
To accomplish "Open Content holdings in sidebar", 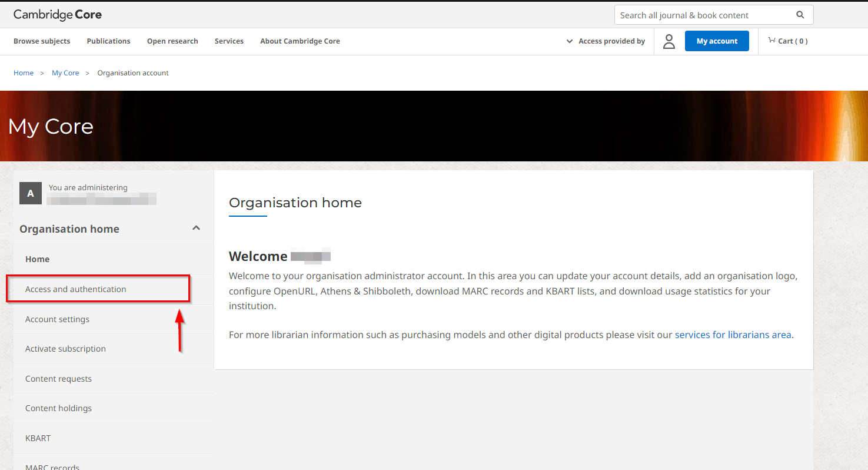I will click(x=113, y=408).
